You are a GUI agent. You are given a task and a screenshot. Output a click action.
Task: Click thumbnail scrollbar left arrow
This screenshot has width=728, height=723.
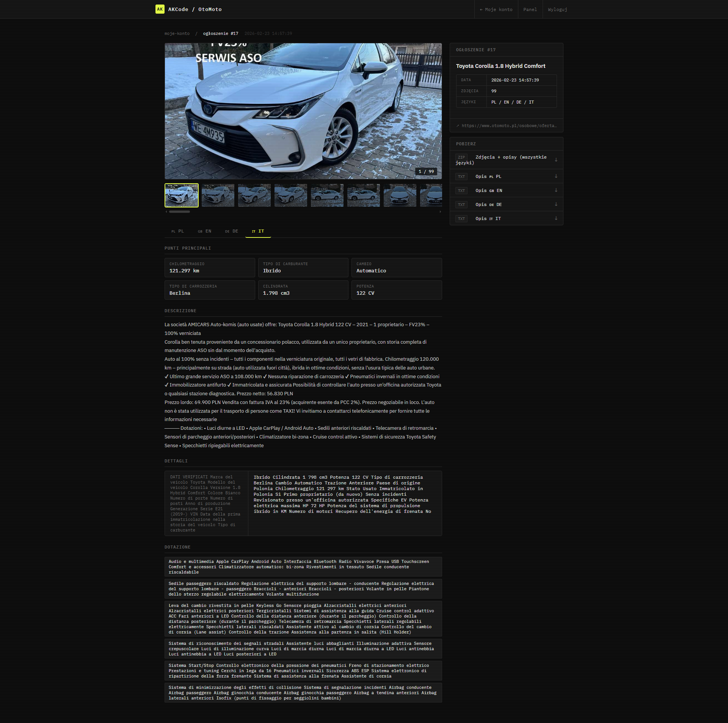coord(166,212)
